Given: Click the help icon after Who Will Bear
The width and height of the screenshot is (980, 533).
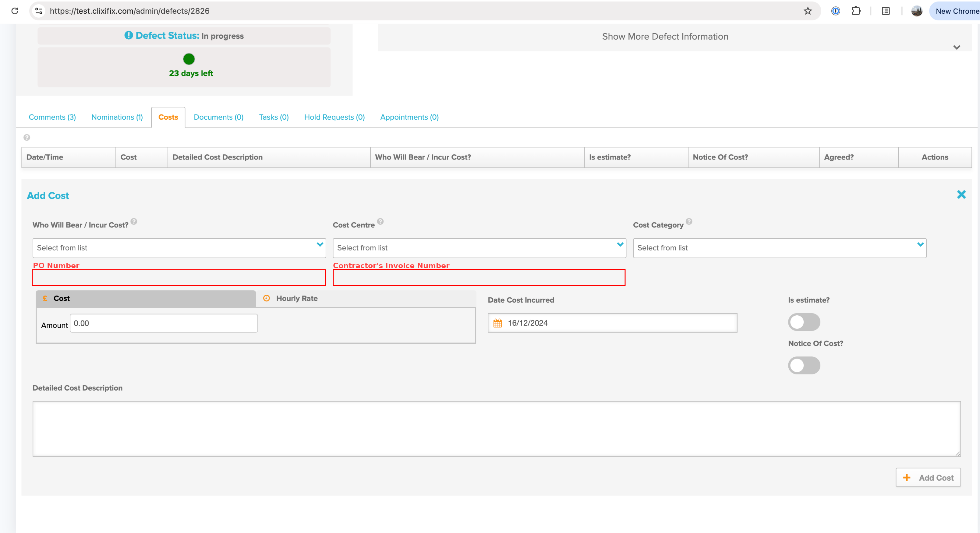Looking at the screenshot, I should tap(134, 221).
